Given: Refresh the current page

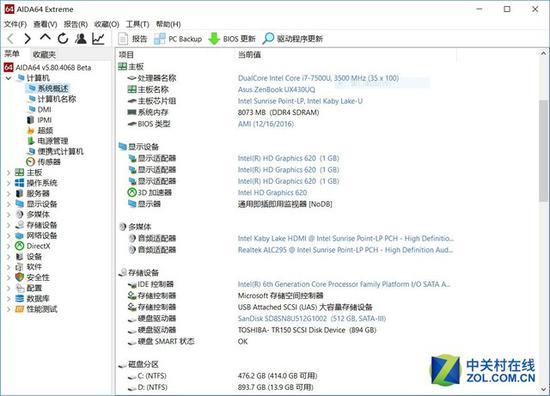Looking at the screenshot, I should [63, 39].
